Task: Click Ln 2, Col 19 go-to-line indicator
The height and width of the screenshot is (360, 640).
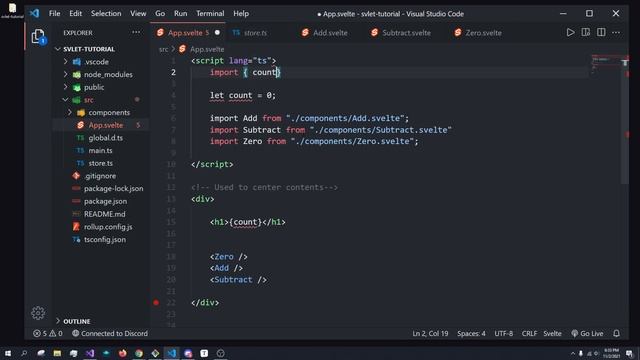Action: point(430,333)
